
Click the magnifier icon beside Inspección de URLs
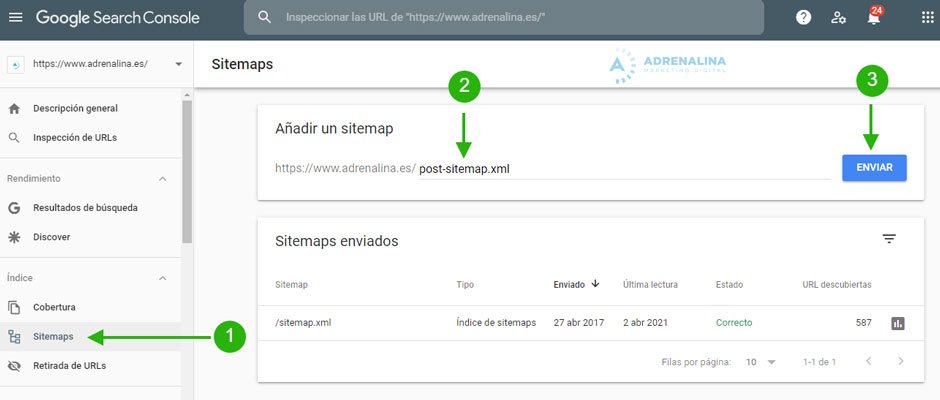point(14,137)
